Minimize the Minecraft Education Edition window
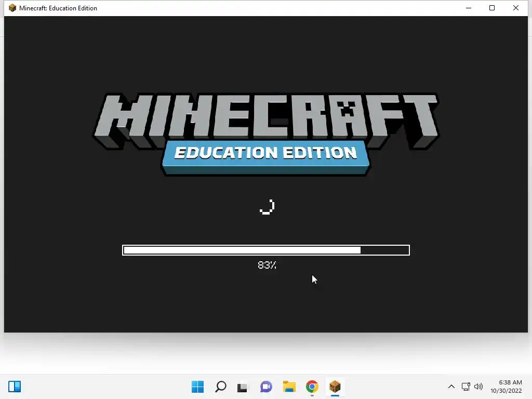Screen dimensions: 532x399 click(469, 8)
